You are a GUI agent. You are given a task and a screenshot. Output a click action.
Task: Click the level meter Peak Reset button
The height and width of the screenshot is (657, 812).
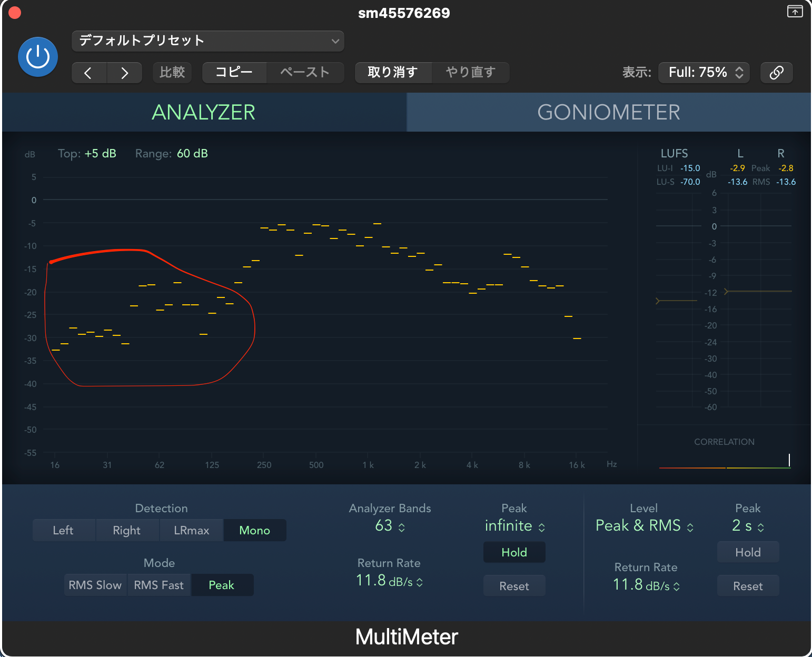(x=748, y=586)
